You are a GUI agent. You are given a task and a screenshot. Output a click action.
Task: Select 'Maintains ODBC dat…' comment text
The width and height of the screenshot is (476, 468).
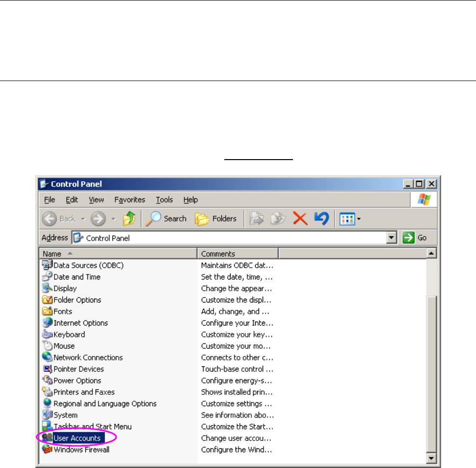[237, 265]
